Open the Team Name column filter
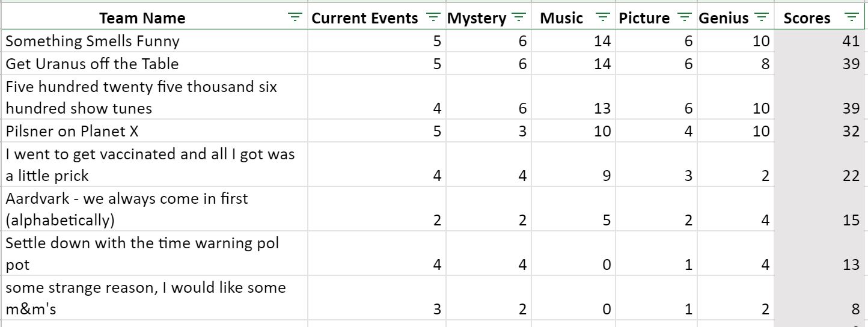Screen dimensions: 868x327 [295, 18]
